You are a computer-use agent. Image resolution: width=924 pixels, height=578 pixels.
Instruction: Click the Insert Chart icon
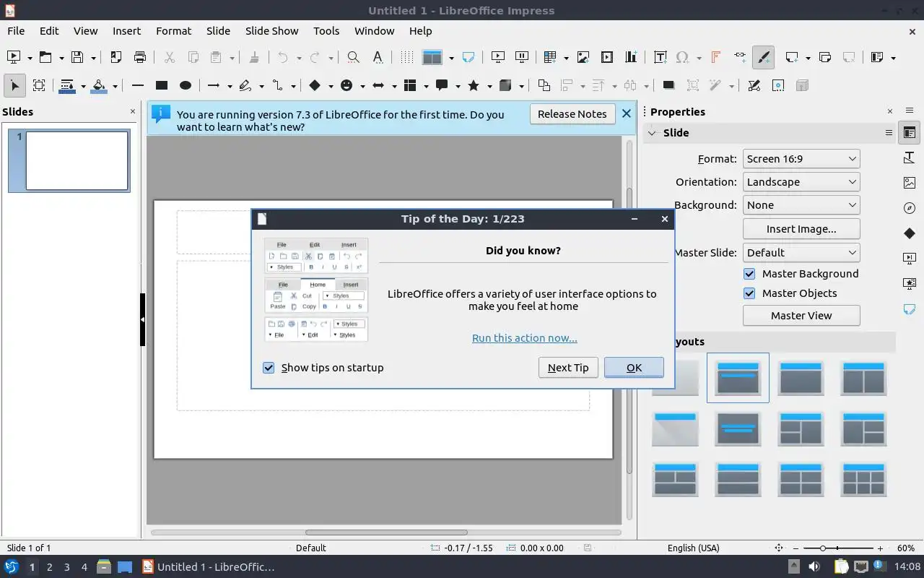click(x=632, y=57)
